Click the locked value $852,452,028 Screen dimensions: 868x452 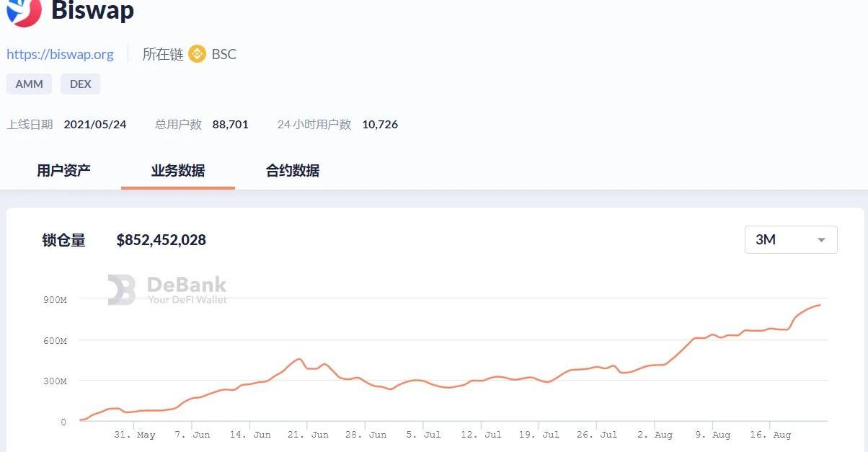[x=161, y=240]
